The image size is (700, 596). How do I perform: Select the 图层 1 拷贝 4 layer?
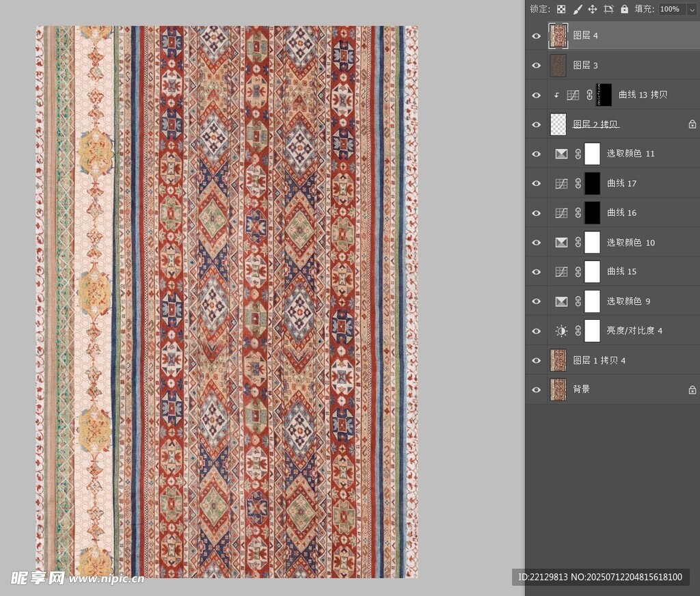[599, 360]
